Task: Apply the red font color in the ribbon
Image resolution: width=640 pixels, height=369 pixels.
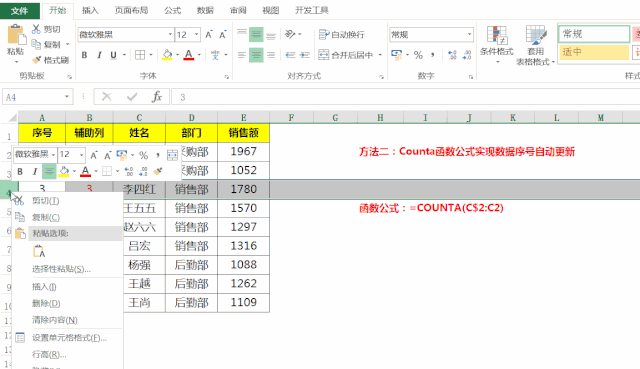Action: point(189,55)
